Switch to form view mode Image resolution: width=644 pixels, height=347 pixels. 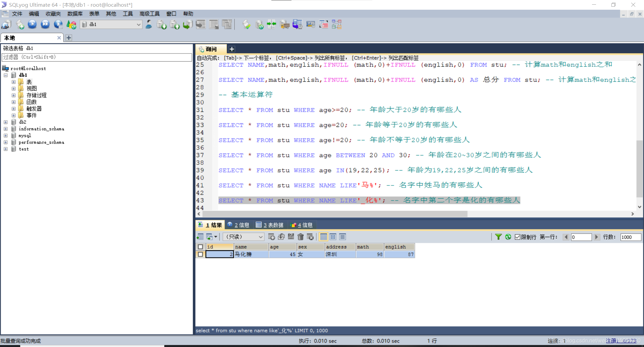333,237
